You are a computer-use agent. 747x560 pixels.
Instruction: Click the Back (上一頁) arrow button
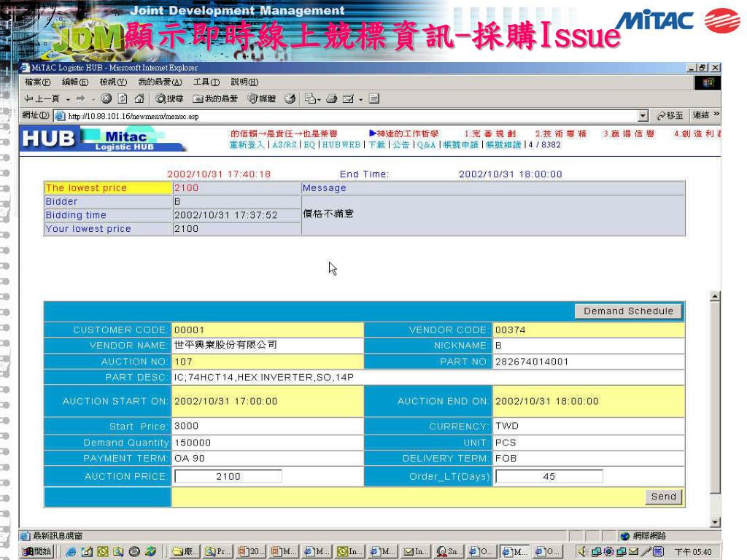[42, 98]
